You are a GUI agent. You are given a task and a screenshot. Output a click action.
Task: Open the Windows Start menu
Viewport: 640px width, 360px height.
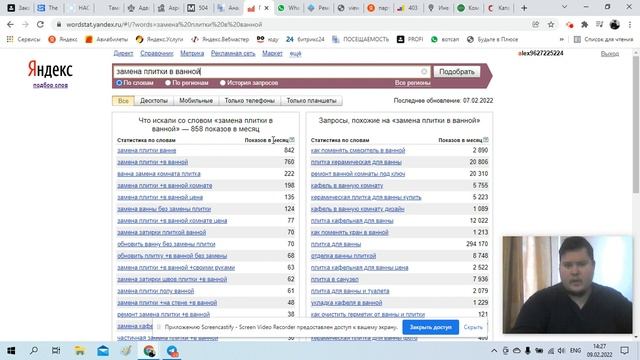click(11, 351)
